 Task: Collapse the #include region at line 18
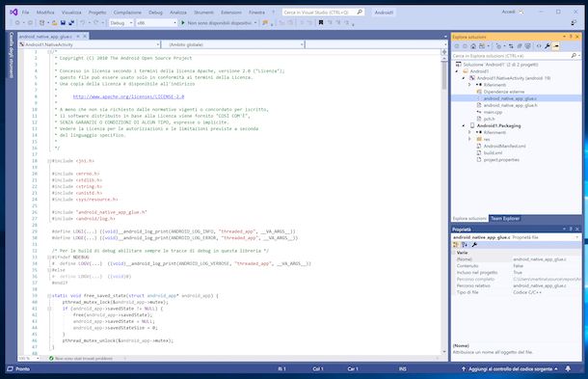(49, 161)
